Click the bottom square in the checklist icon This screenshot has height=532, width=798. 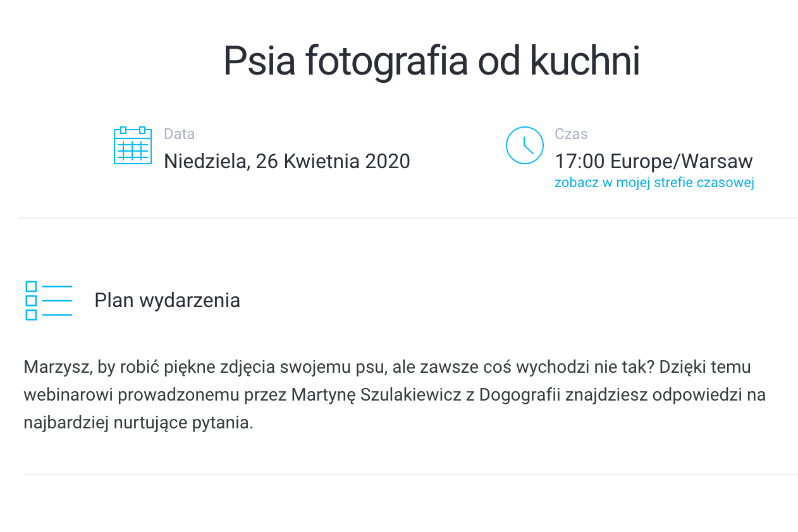[31, 315]
